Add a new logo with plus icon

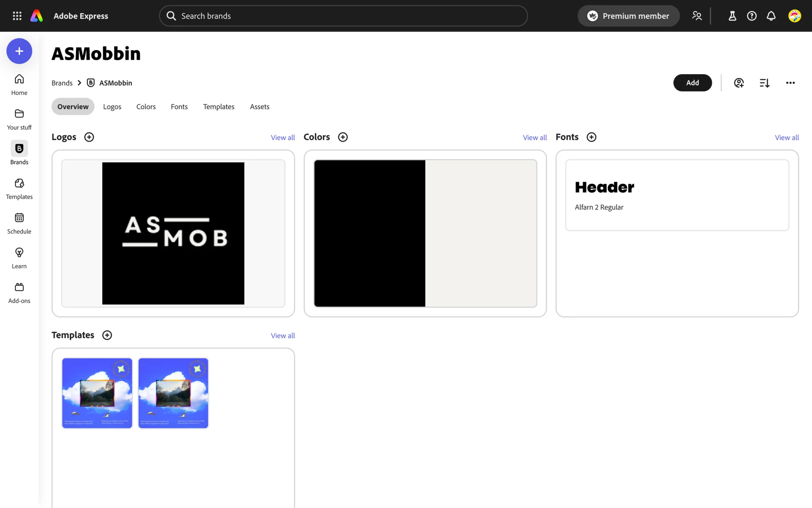89,137
